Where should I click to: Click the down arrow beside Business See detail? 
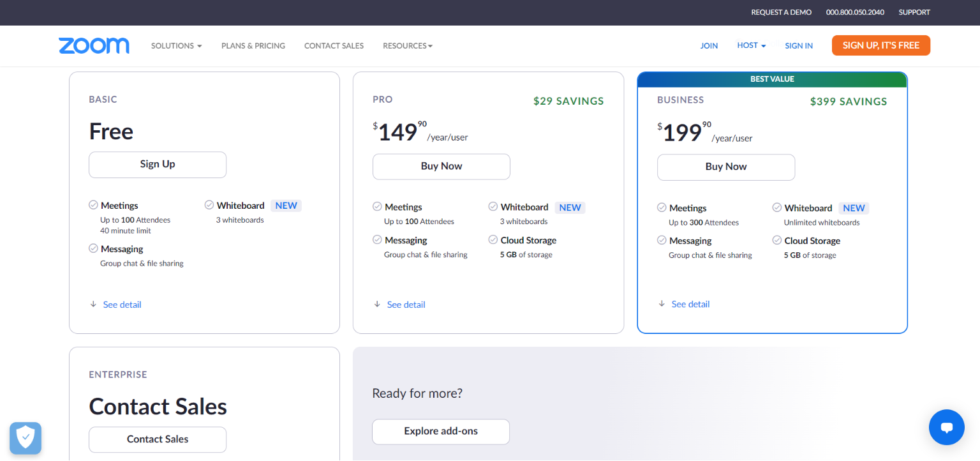[662, 304]
